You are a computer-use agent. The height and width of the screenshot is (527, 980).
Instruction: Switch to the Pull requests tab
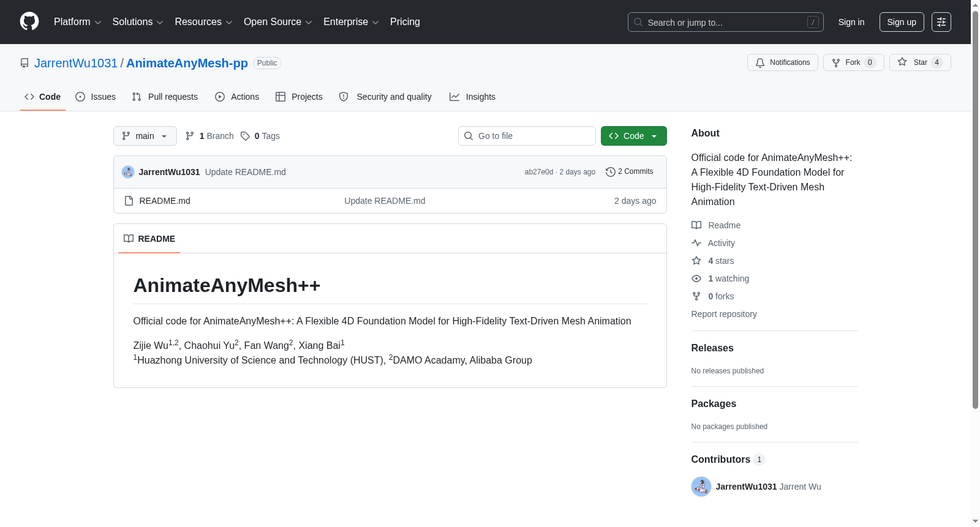point(165,97)
